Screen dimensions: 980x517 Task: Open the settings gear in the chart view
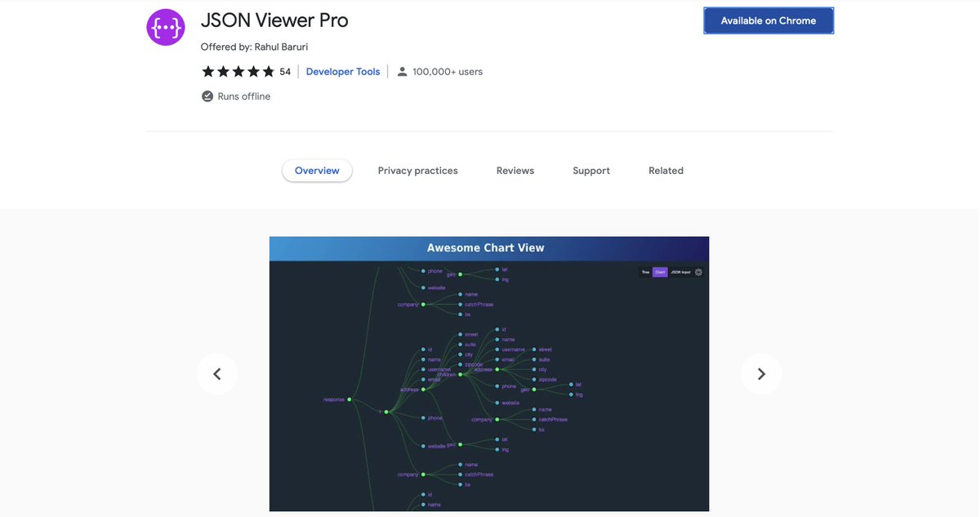699,272
